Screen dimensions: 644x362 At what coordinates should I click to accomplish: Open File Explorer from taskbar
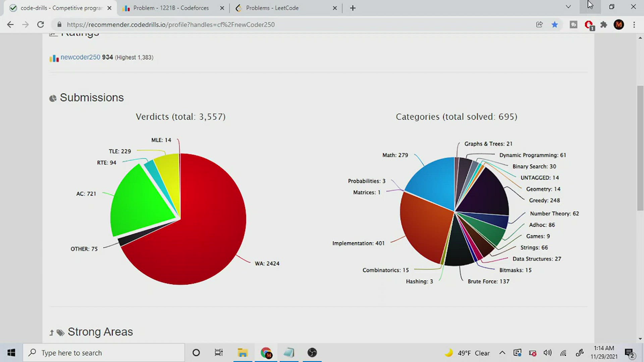[x=243, y=353]
